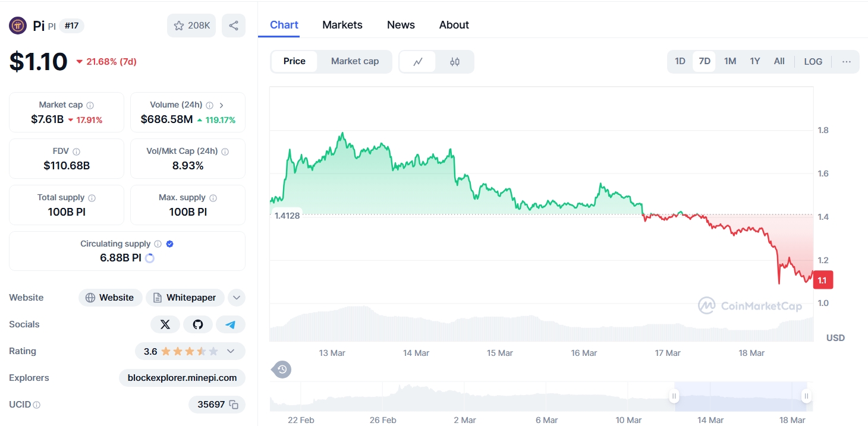This screenshot has width=868, height=426.
Task: Add Pi to watchlist via star button
Action: 191,26
